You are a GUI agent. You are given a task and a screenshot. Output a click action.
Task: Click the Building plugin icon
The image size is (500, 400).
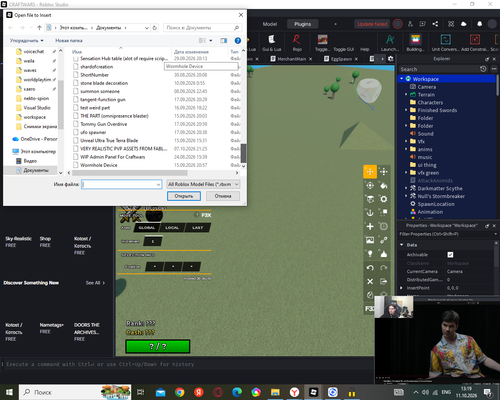coord(415,43)
